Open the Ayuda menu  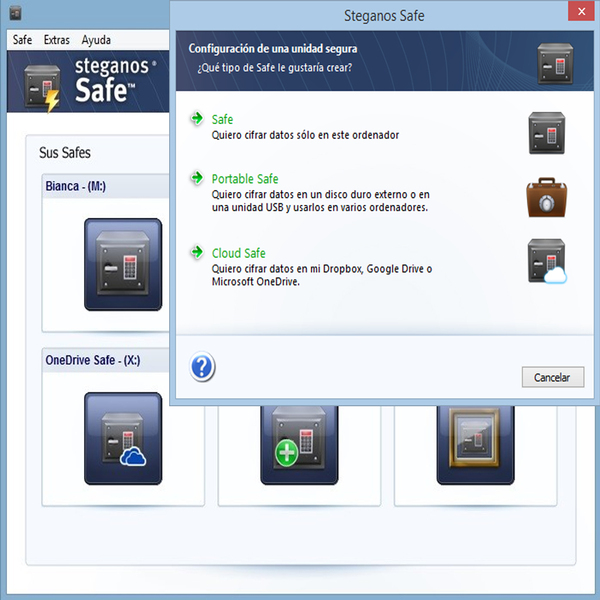click(96, 40)
